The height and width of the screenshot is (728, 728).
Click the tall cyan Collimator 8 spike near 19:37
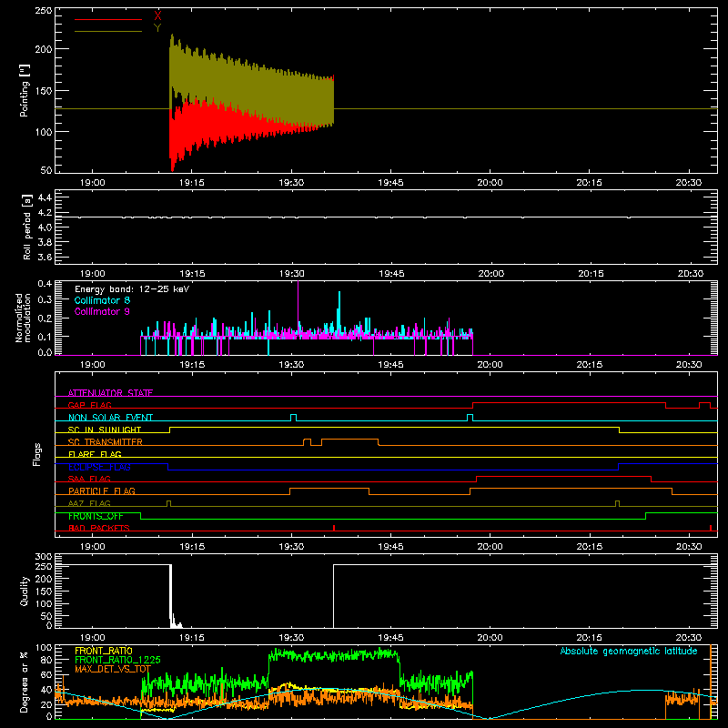point(339,313)
